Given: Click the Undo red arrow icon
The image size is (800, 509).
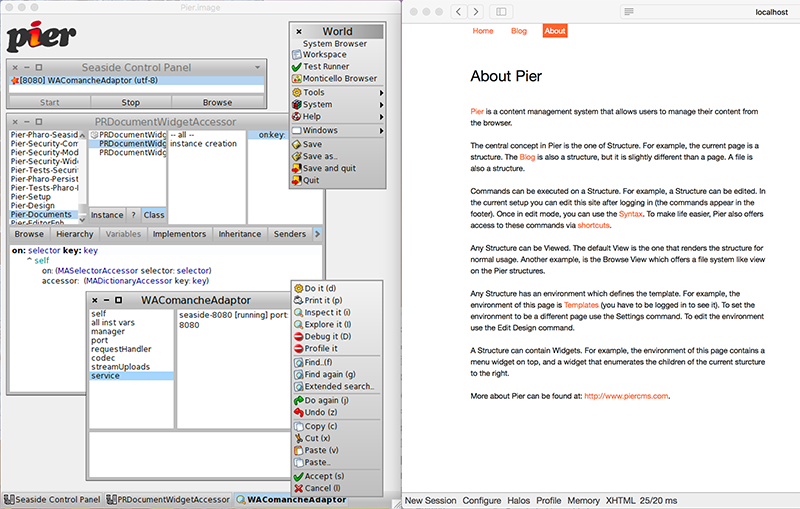Looking at the screenshot, I should [299, 413].
